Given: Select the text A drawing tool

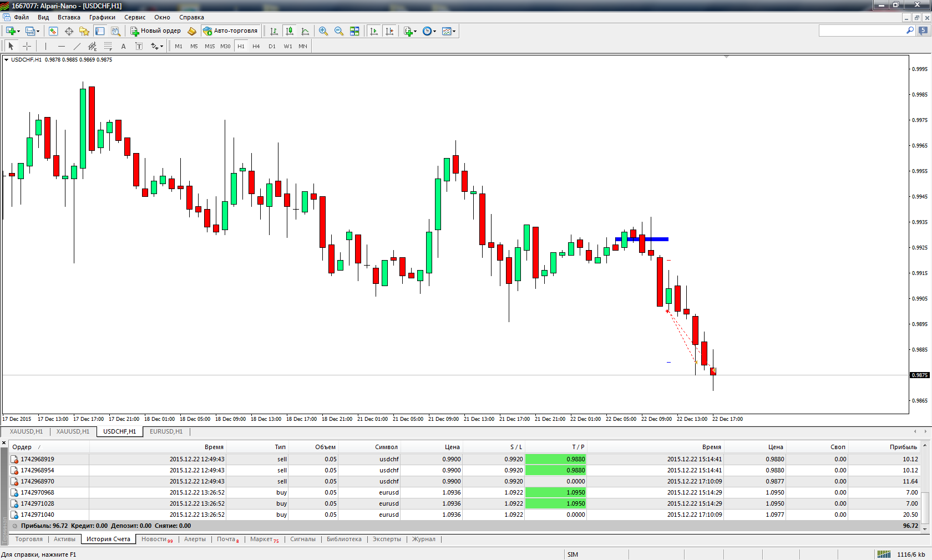Looking at the screenshot, I should click(123, 46).
